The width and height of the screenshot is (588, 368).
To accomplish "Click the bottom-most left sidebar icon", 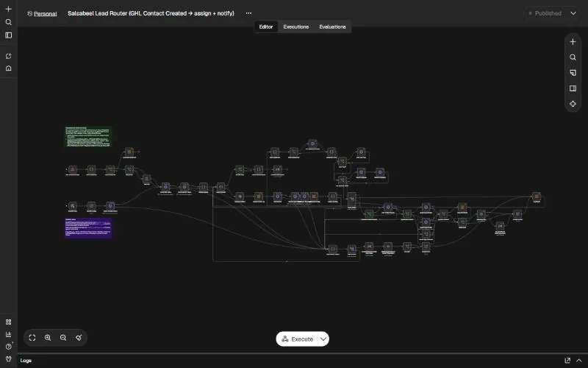I will (8, 358).
